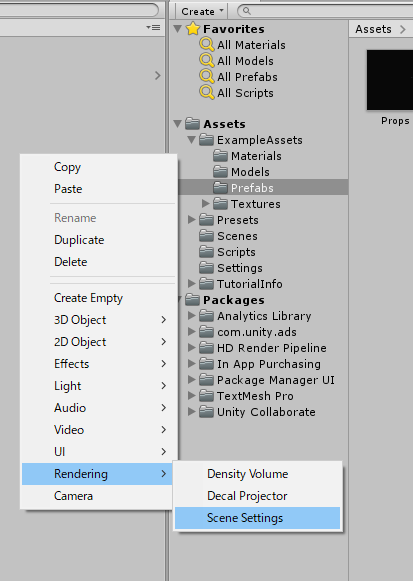Select Decal Projector in Rendering submenu
The height and width of the screenshot is (581, 413).
(x=257, y=496)
